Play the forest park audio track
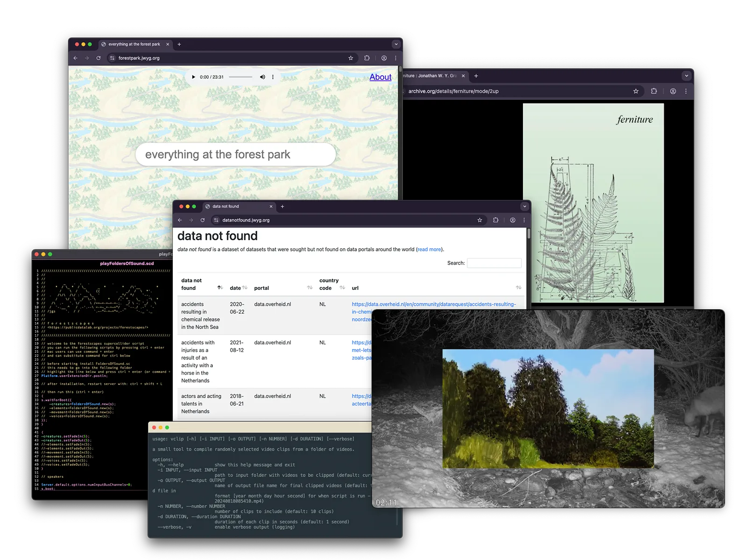747x560 pixels. [x=193, y=77]
